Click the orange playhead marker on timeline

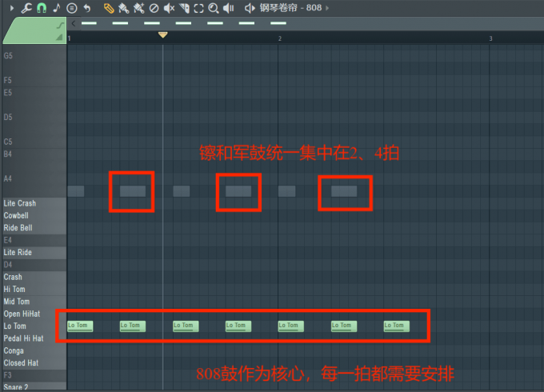[162, 34]
